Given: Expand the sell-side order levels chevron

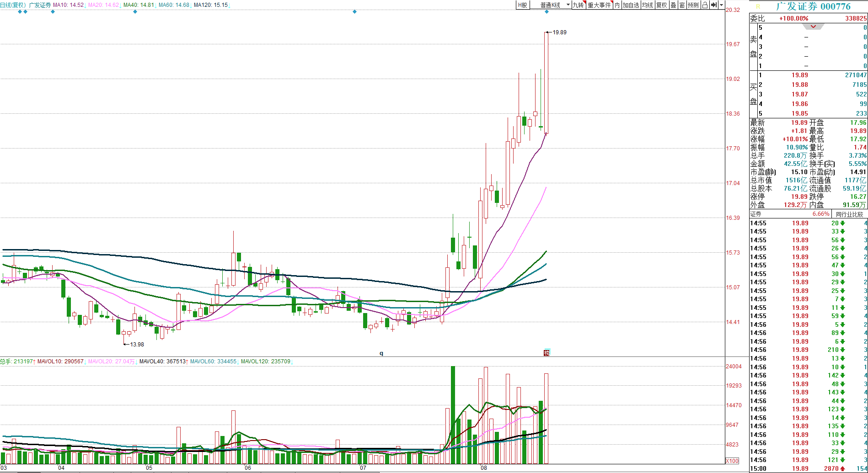Looking at the screenshot, I should click(x=813, y=27).
